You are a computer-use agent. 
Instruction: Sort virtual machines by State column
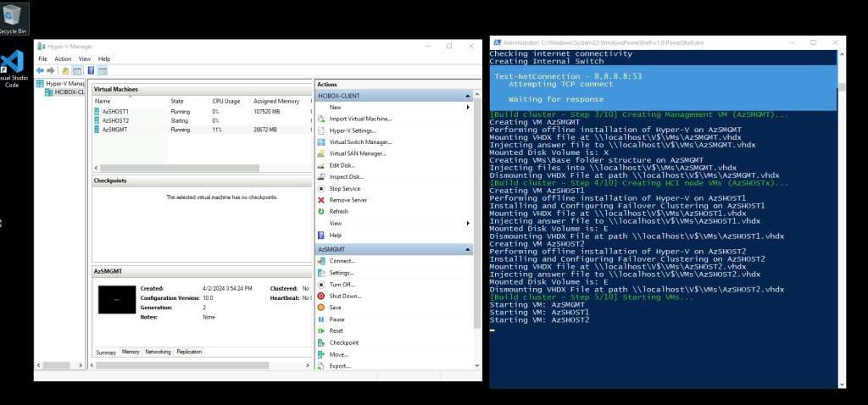[188, 102]
